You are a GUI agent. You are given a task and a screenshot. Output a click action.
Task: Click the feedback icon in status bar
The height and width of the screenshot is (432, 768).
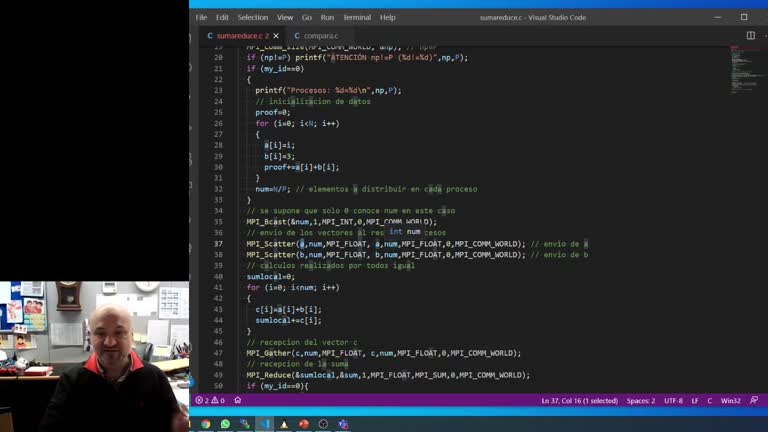point(746,400)
